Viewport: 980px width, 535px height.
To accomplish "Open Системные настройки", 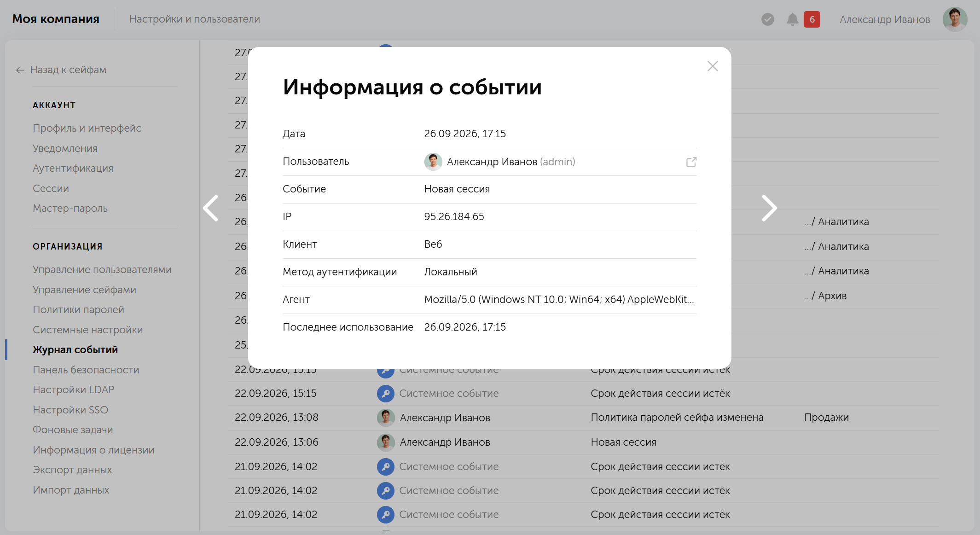I will click(87, 330).
